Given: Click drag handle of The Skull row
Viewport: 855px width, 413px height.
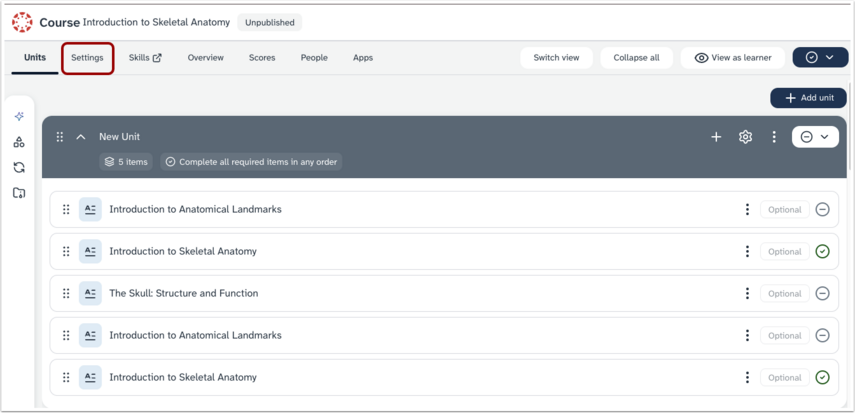Looking at the screenshot, I should point(66,294).
